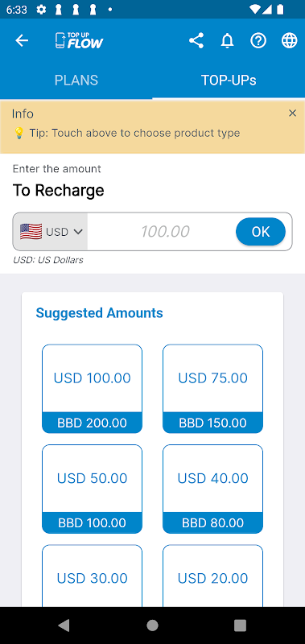Viewport: 305px width, 644px height.
Task: Focus the recharge amount input field
Action: point(161,232)
